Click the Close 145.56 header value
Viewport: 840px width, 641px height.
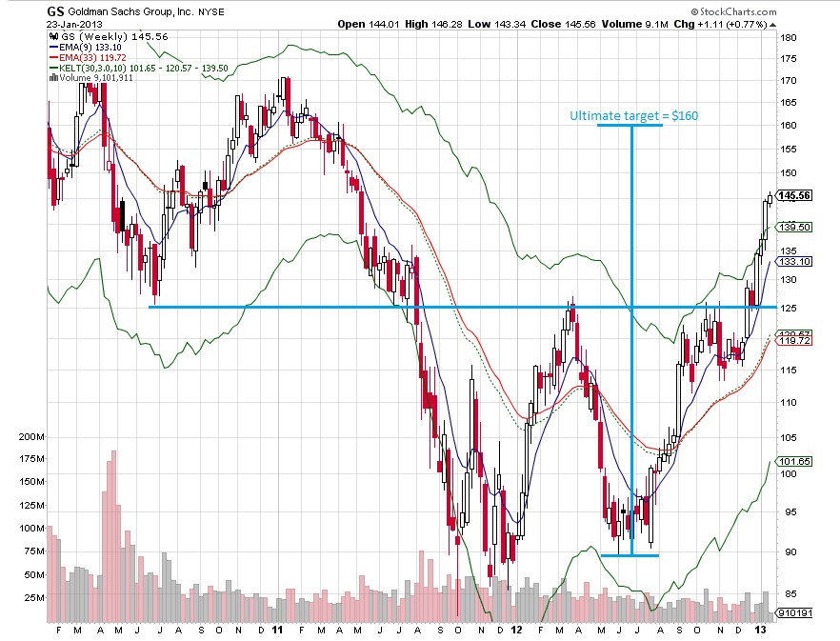[563, 24]
